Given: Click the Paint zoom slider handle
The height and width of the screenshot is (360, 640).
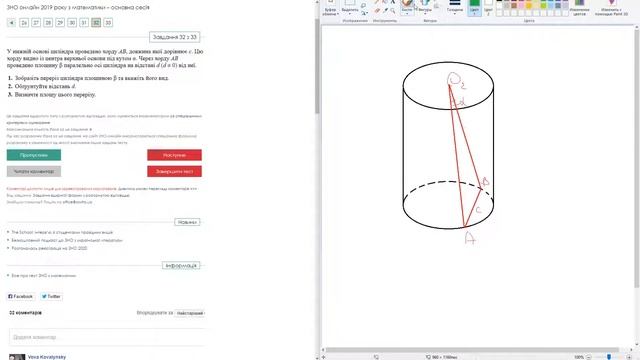Looking at the screenshot, I should 609,357.
